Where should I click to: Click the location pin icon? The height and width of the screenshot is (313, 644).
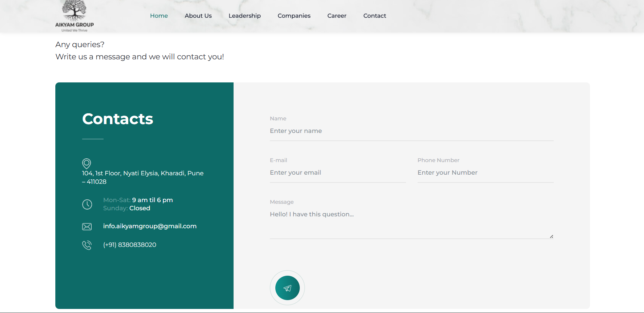tap(87, 163)
